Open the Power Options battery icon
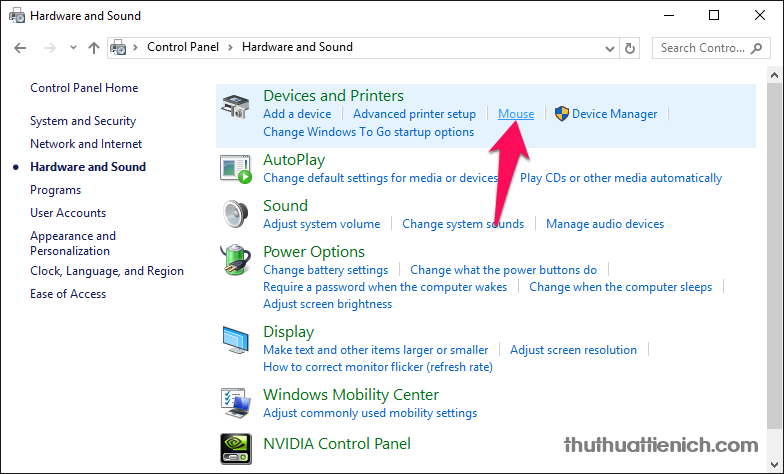The height and width of the screenshot is (474, 784). click(236, 262)
